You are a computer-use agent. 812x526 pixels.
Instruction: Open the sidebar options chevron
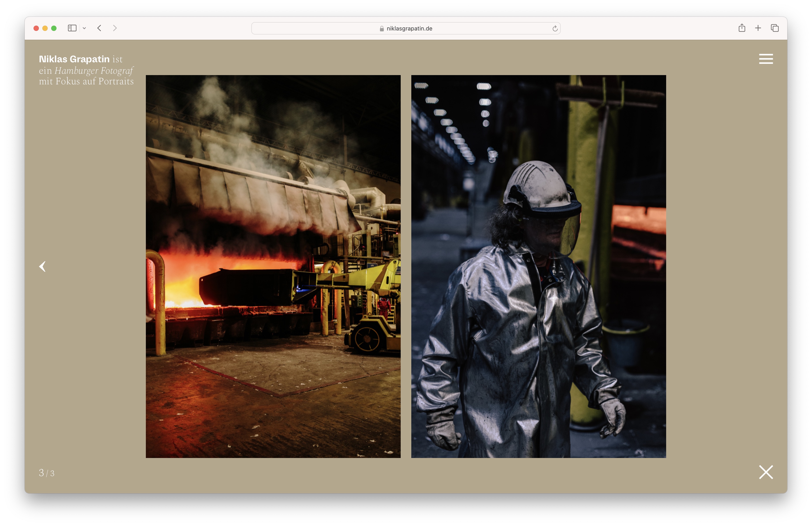pyautogui.click(x=85, y=28)
